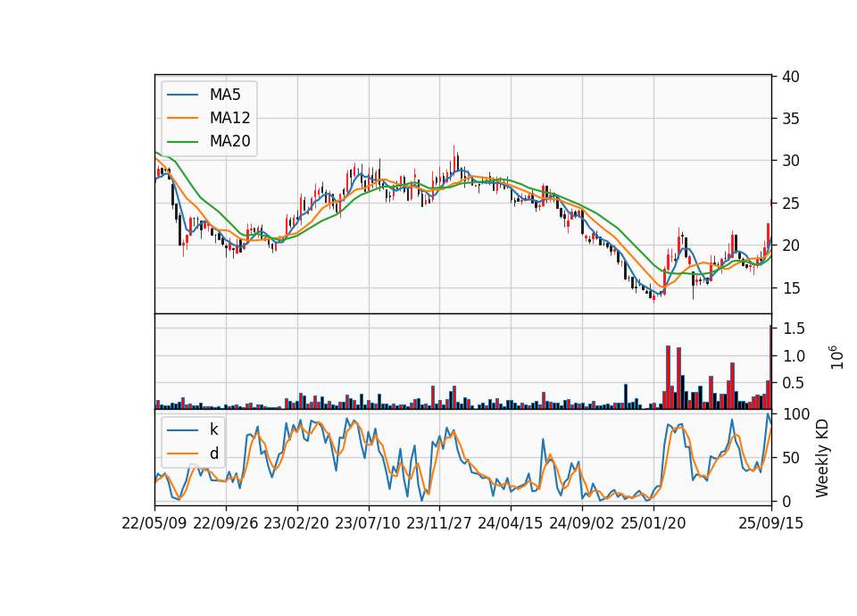This screenshot has width=857, height=616.
Task: Click the 25/01/20 date axis label
Action: pos(653,523)
